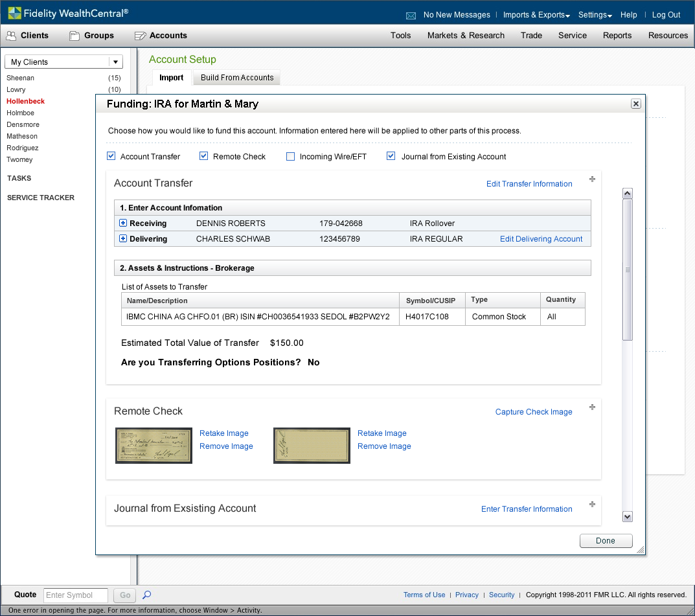Click the messages envelope icon

point(411,16)
